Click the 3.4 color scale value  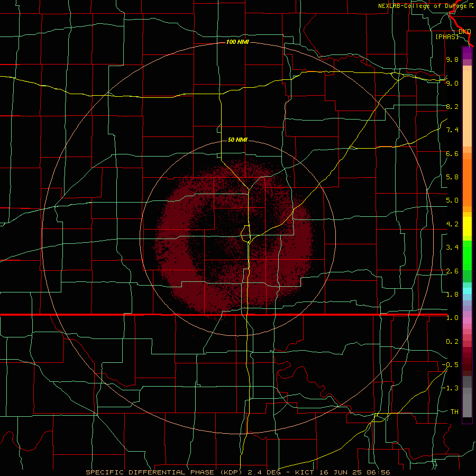point(452,247)
